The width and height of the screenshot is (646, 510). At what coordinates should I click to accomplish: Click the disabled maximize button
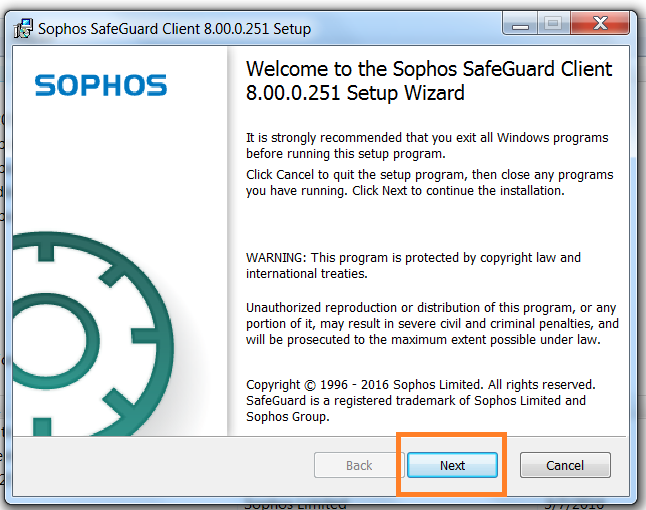553,23
